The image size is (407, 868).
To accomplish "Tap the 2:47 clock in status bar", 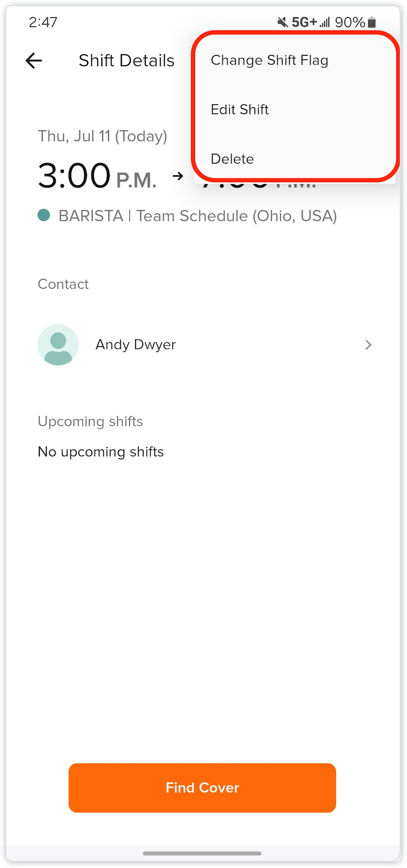I will (43, 23).
